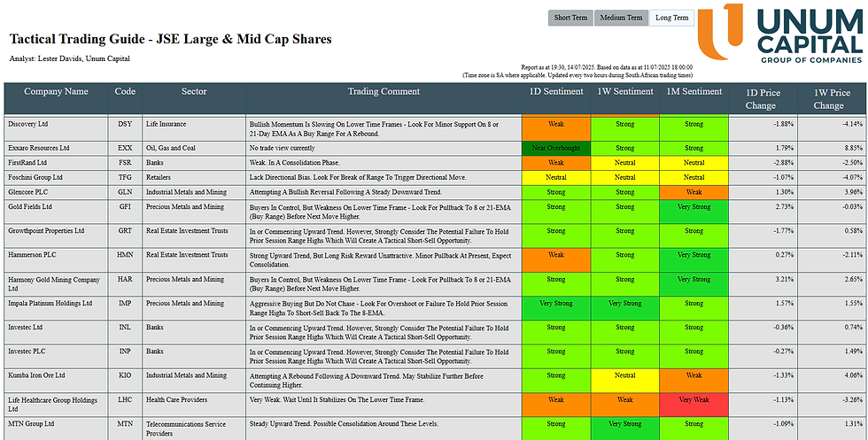Click the KIO share code

[x=125, y=375]
